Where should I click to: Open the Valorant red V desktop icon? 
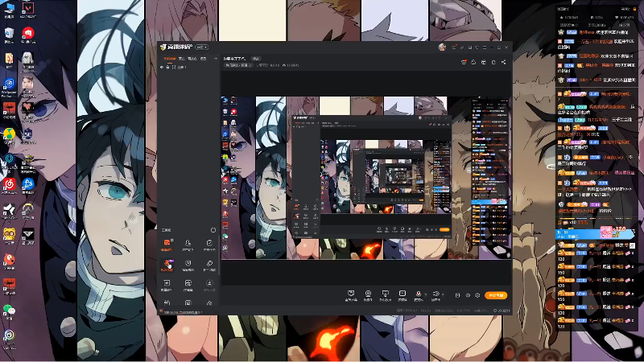[x=28, y=9]
